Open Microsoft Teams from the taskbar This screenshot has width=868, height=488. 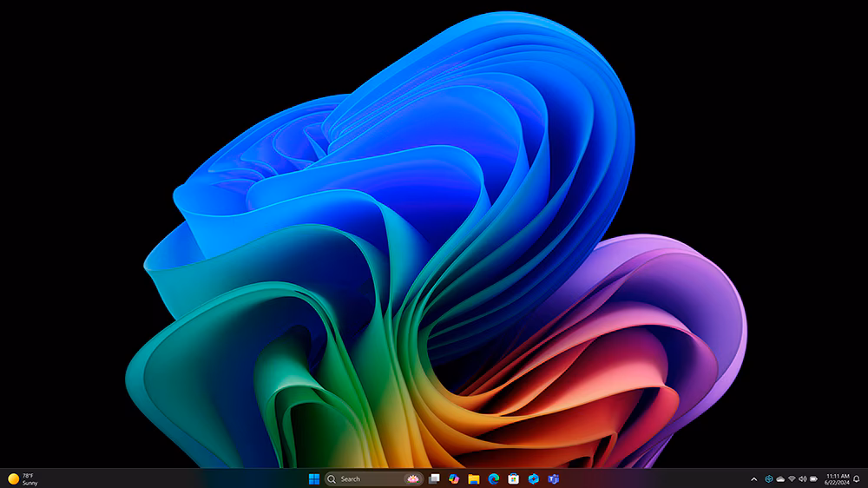(x=554, y=478)
